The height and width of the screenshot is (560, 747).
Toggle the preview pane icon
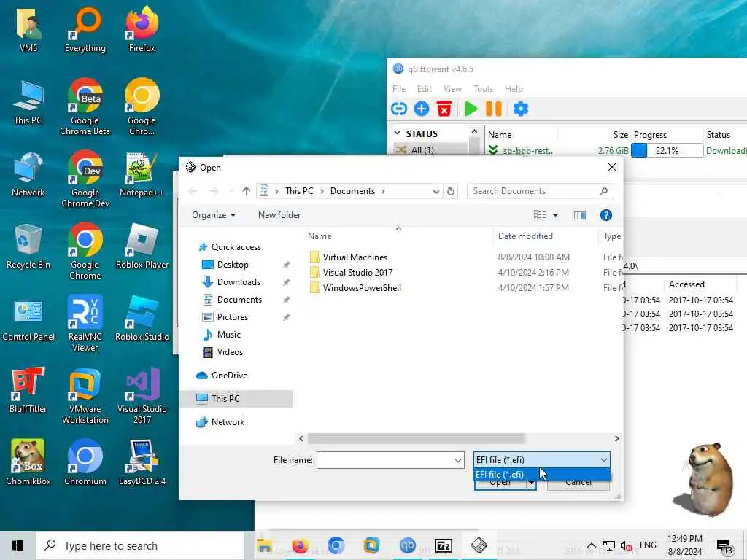[580, 215]
